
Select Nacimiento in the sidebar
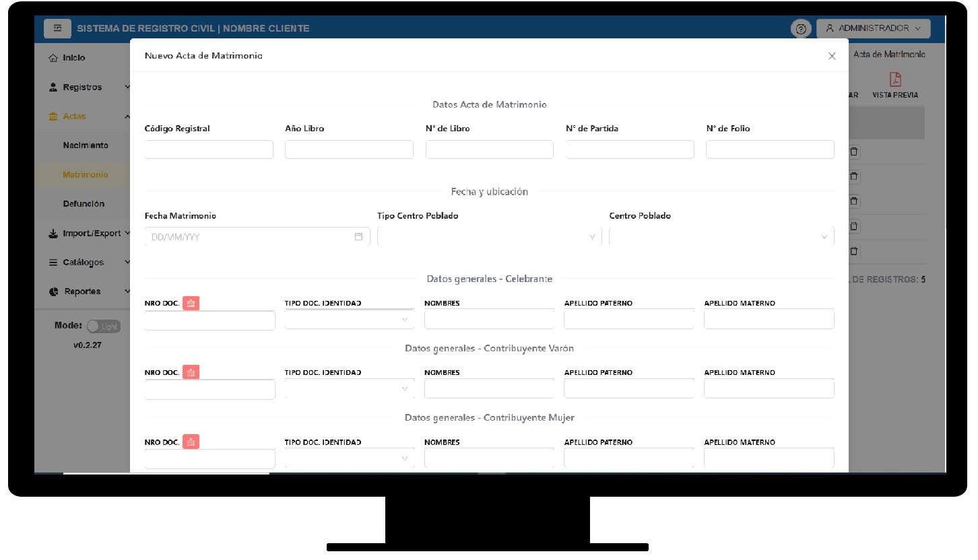85,145
